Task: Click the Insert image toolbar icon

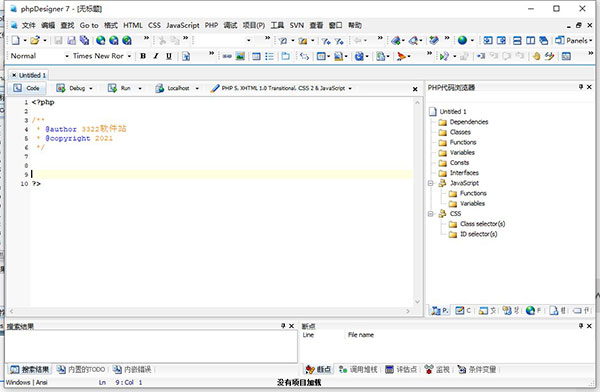Action: [240, 56]
